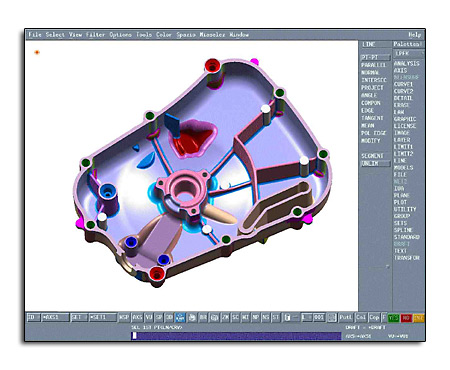Toggle the UNLIM line mode option
Viewport: 450px width, 370px height.
(376, 163)
